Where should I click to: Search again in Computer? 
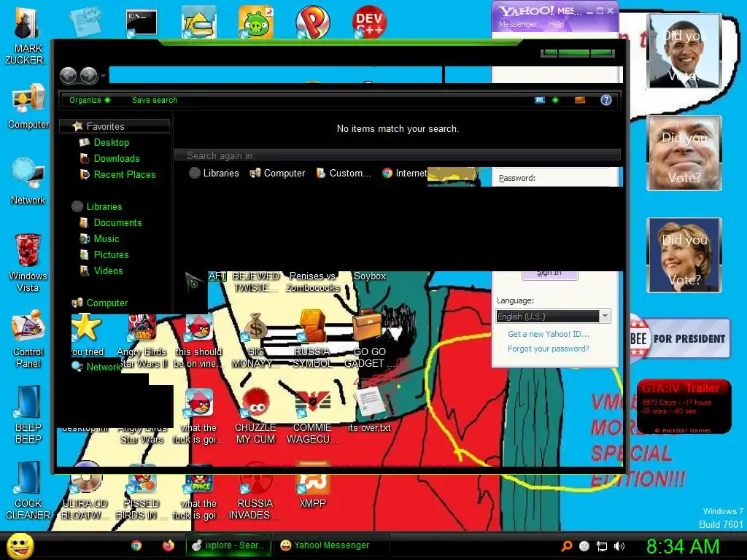(277, 174)
